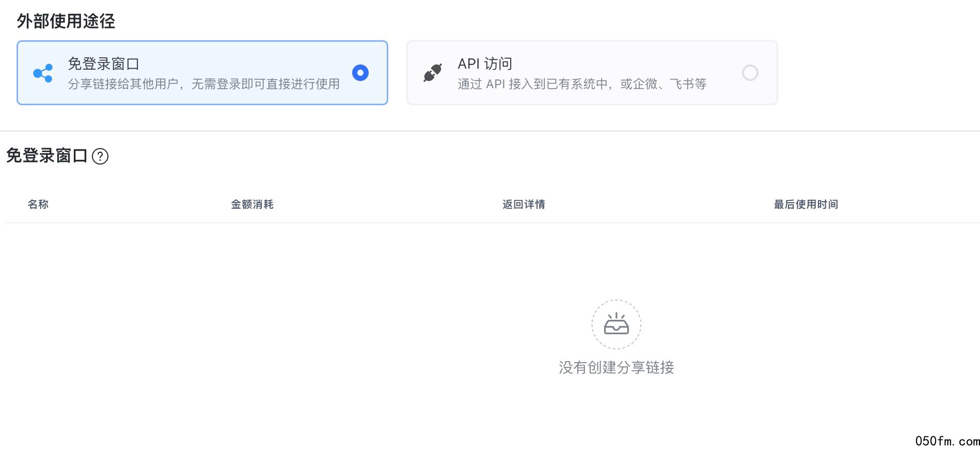This screenshot has height=456, width=980.
Task: Click the 最后使用时间 column header
Action: (805, 204)
